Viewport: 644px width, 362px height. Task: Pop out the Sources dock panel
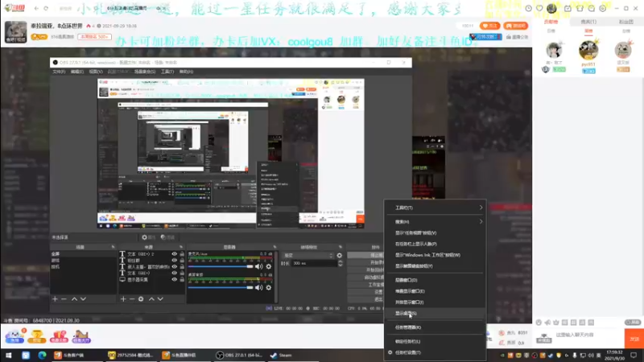(x=181, y=247)
